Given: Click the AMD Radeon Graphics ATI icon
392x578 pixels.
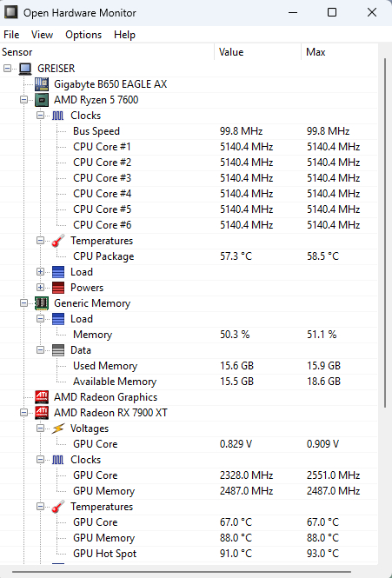Looking at the screenshot, I should pyautogui.click(x=42, y=397).
